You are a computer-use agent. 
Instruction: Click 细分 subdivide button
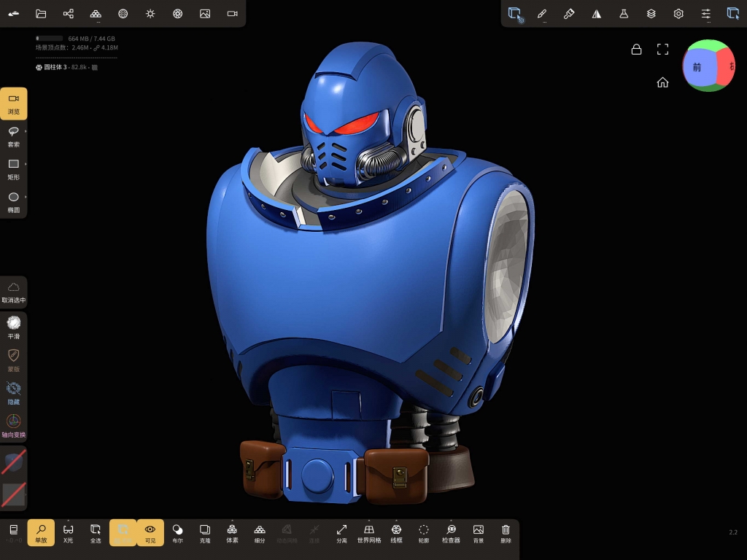pyautogui.click(x=260, y=533)
